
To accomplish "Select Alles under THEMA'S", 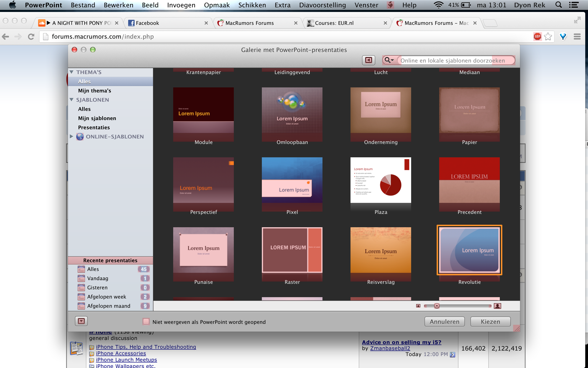I will (x=110, y=81).
